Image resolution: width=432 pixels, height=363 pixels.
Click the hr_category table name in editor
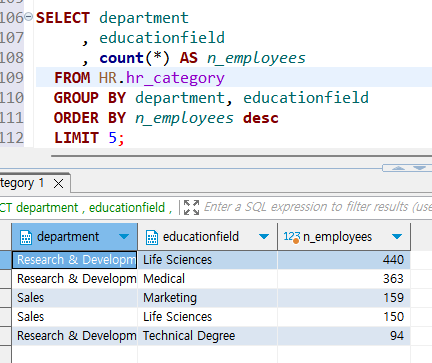point(175,78)
